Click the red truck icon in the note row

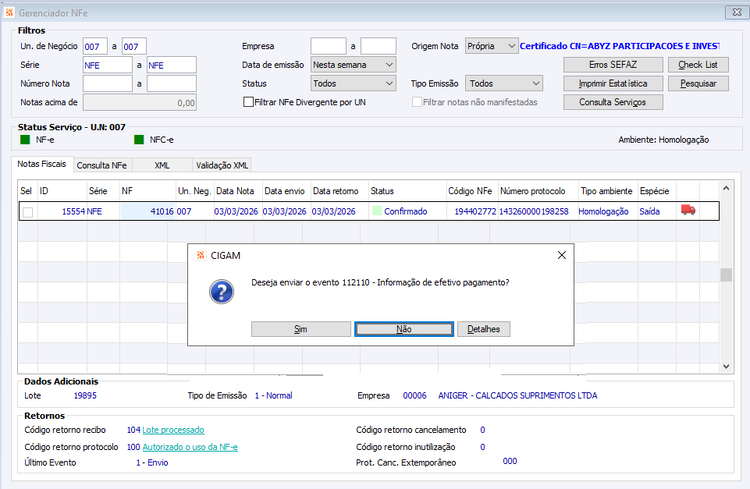coord(688,210)
